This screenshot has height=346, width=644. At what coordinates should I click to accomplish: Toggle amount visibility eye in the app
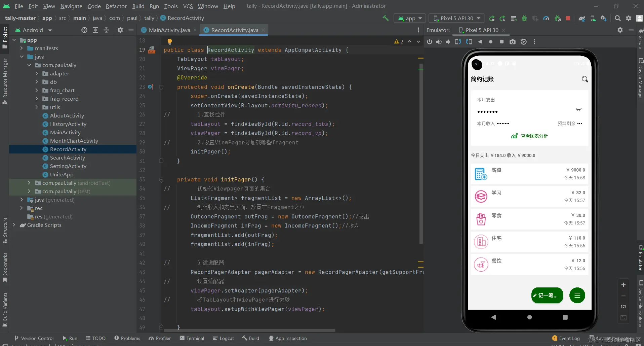(x=578, y=109)
